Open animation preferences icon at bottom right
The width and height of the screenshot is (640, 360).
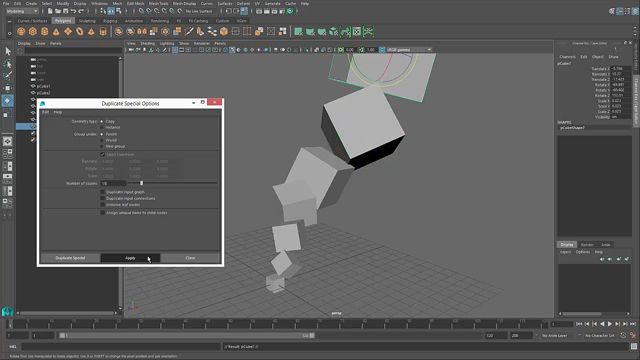tap(633, 336)
